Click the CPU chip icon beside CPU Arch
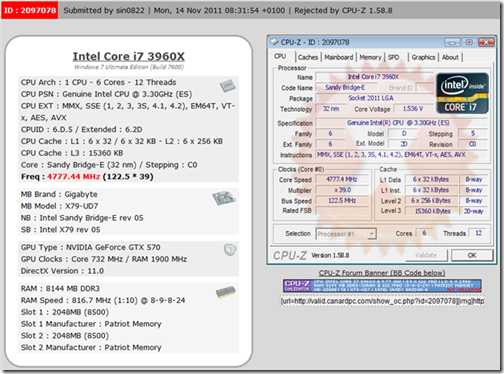Viewport: 504px width, 374px height. point(228,86)
